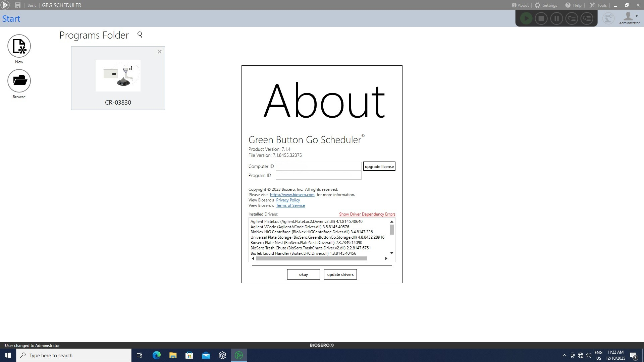Open the Browse folder icon

point(19,81)
